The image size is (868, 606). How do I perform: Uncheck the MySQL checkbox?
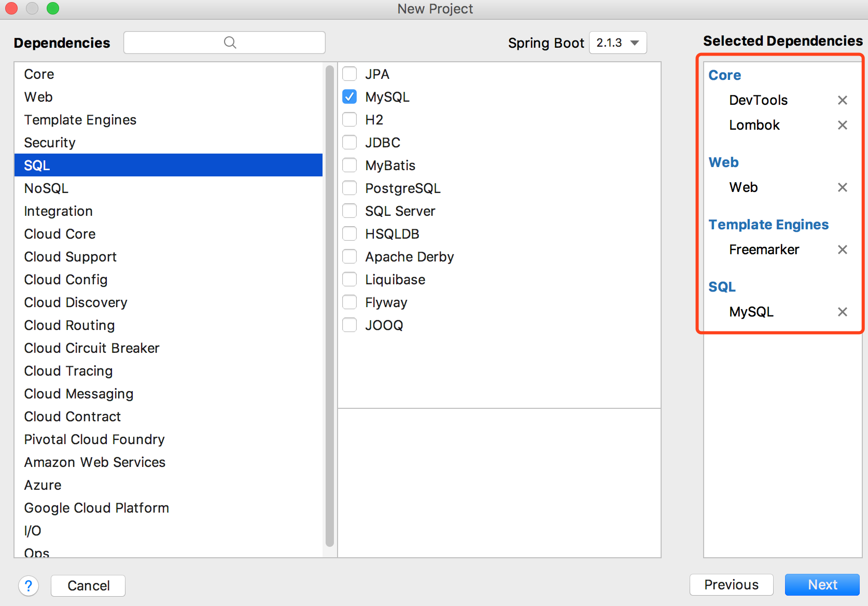[349, 97]
